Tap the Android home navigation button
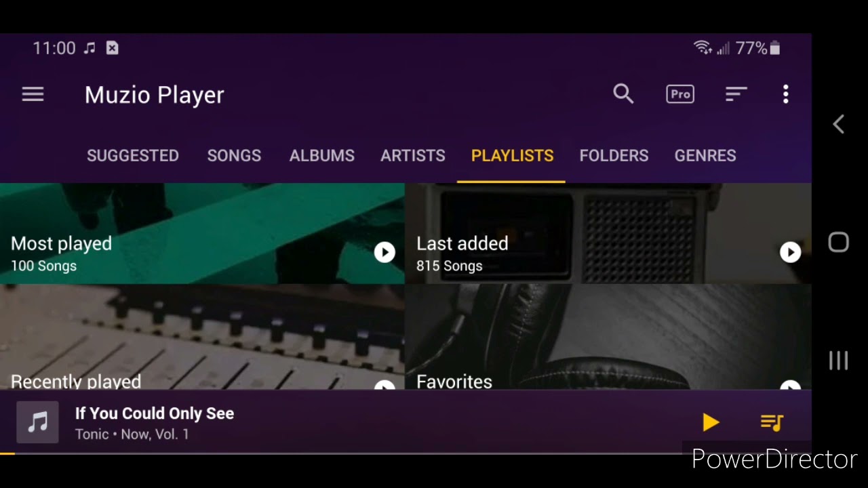The width and height of the screenshot is (868, 488). click(839, 243)
